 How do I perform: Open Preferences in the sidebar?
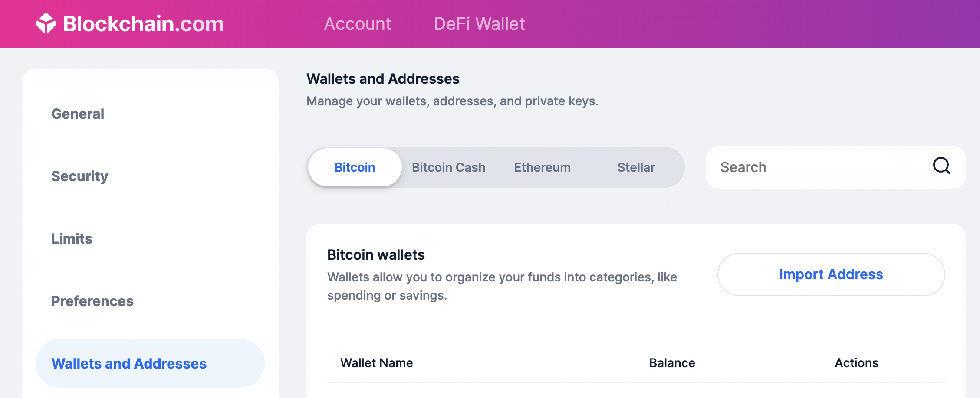click(x=92, y=301)
